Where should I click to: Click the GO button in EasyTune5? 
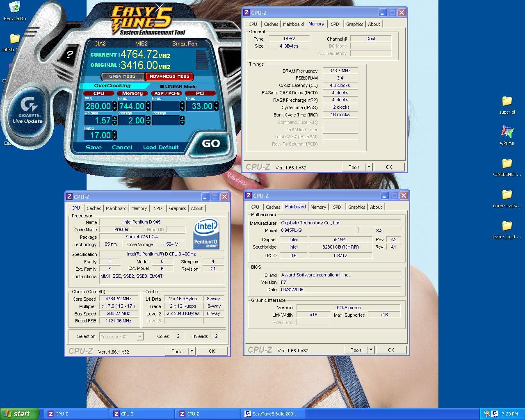tap(211, 144)
